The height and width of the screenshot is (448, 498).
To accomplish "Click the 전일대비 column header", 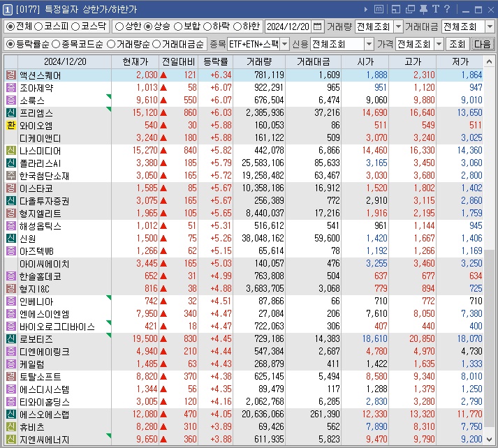I will [178, 61].
